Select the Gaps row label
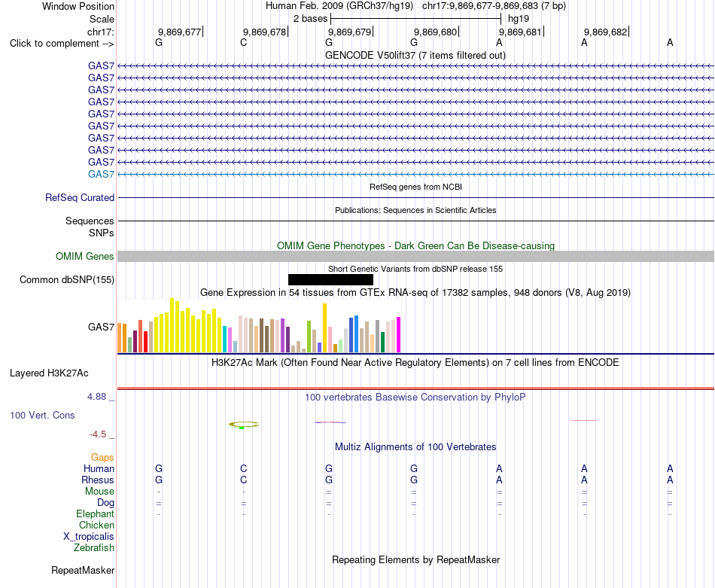The image size is (715, 588). coord(102,457)
